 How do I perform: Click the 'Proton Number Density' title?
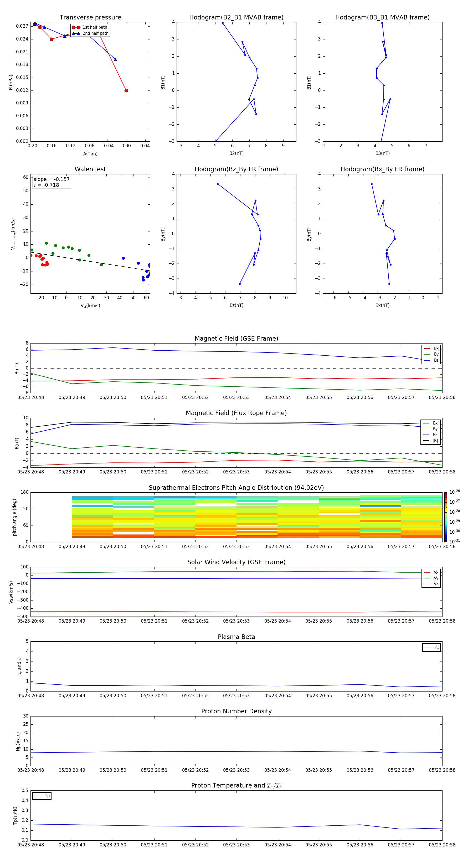click(236, 711)
